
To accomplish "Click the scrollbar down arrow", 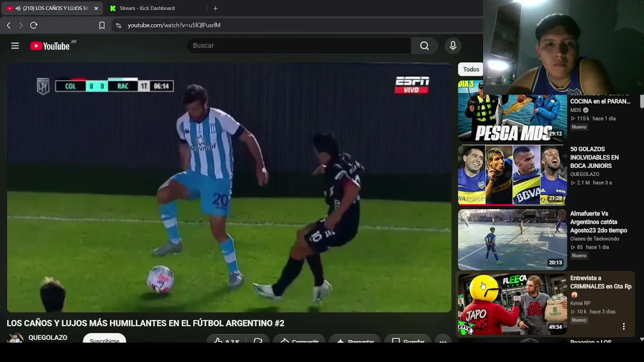I will tap(641, 339).
